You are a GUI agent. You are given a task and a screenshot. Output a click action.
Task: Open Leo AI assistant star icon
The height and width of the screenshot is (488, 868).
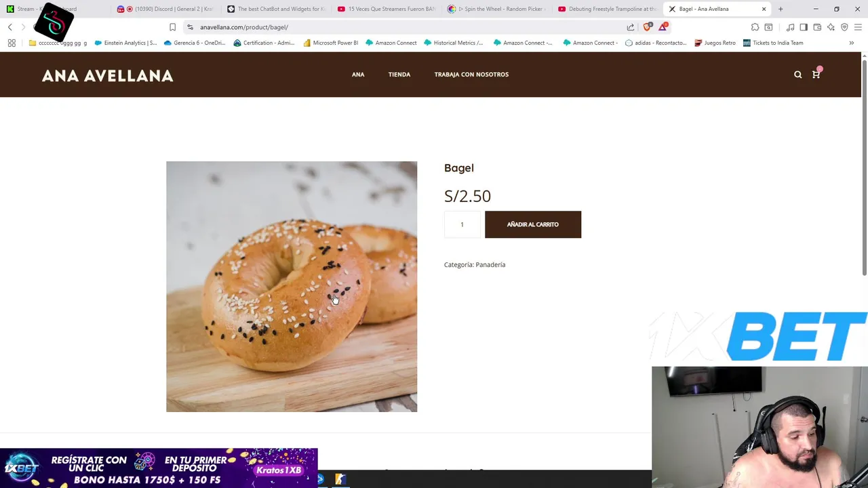point(831,27)
